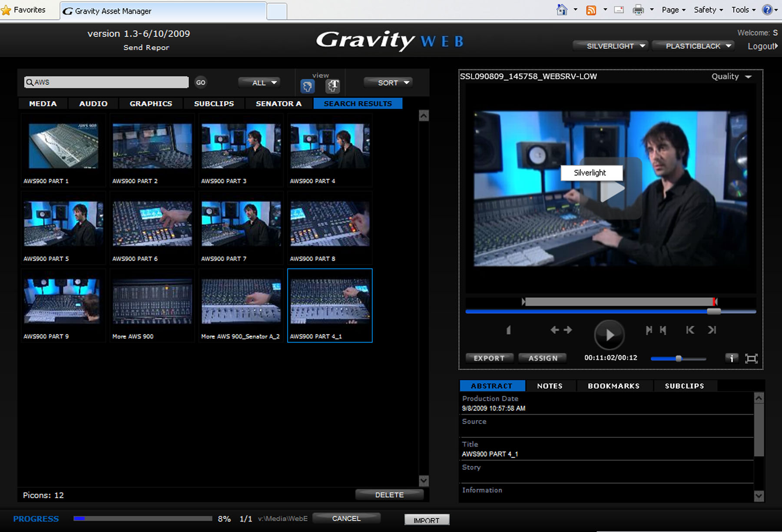Click the main Play button in player controls

point(609,334)
